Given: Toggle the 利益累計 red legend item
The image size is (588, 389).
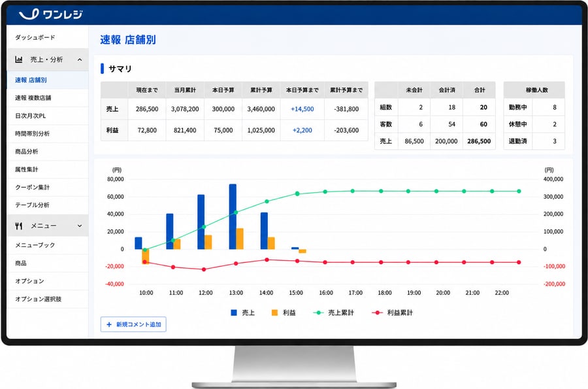Looking at the screenshot, I should (x=392, y=313).
